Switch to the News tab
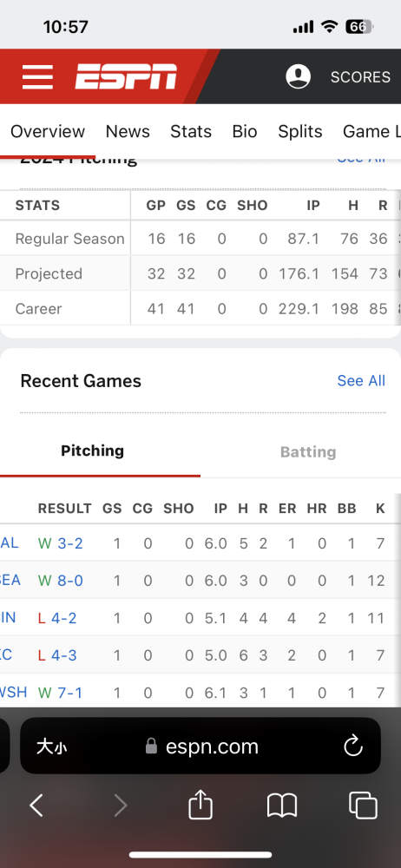The height and width of the screenshot is (868, 401). [x=128, y=131]
